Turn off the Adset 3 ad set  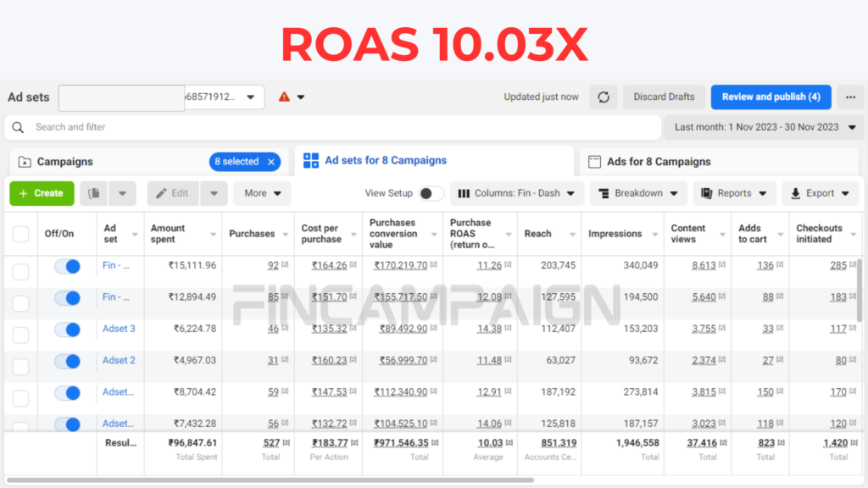pos(67,329)
